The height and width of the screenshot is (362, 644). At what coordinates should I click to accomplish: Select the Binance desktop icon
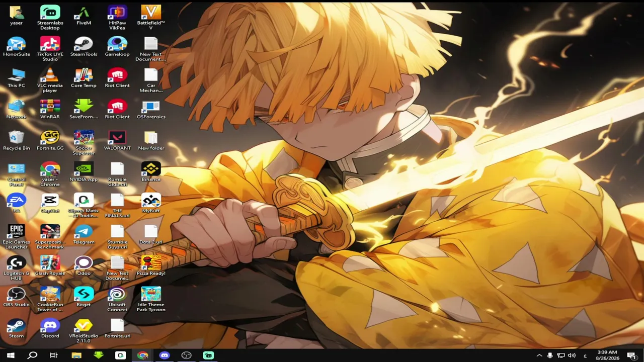coord(151,171)
